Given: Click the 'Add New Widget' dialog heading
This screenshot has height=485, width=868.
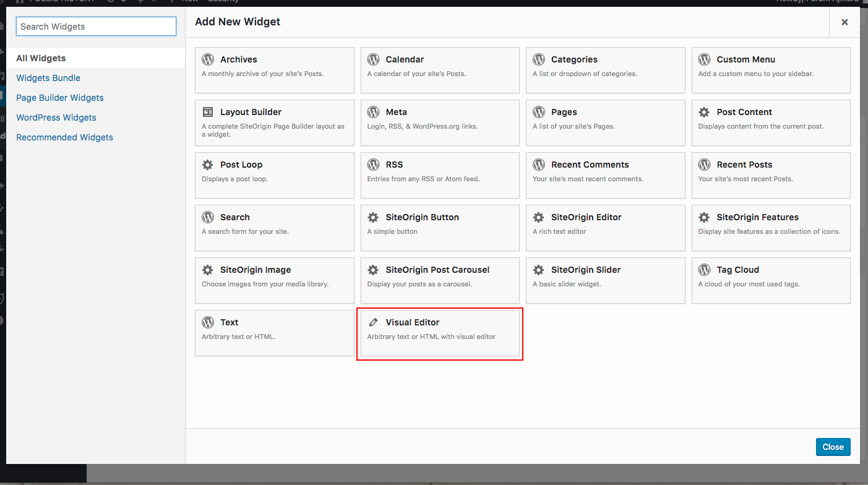Looking at the screenshot, I should click(238, 22).
